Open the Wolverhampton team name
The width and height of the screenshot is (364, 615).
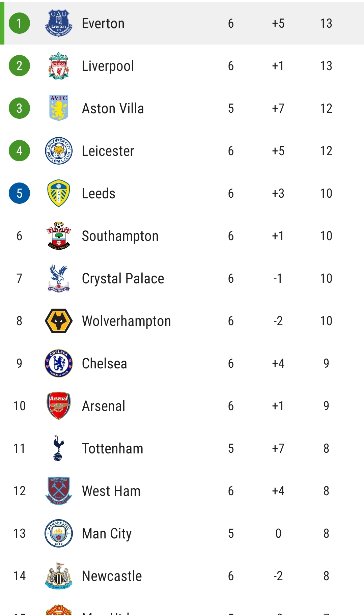click(127, 321)
